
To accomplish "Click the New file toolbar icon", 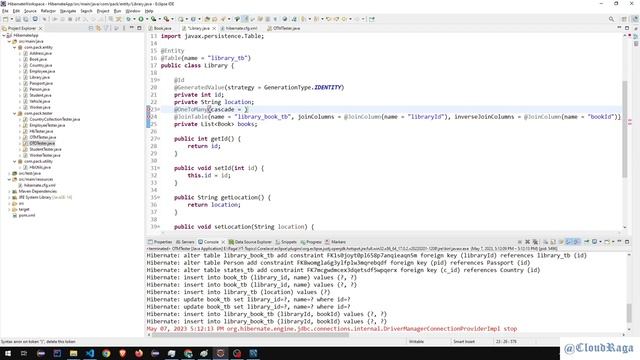I will [5, 19].
